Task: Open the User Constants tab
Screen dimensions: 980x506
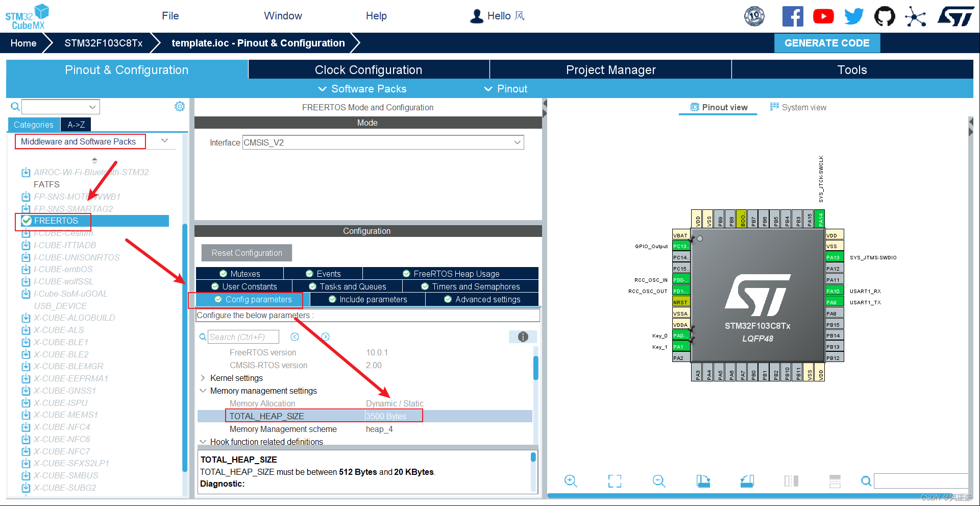Action: click(244, 286)
